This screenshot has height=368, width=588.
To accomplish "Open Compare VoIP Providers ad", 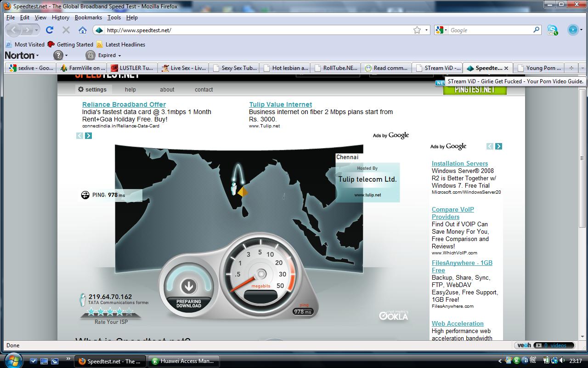I will pyautogui.click(x=453, y=213).
